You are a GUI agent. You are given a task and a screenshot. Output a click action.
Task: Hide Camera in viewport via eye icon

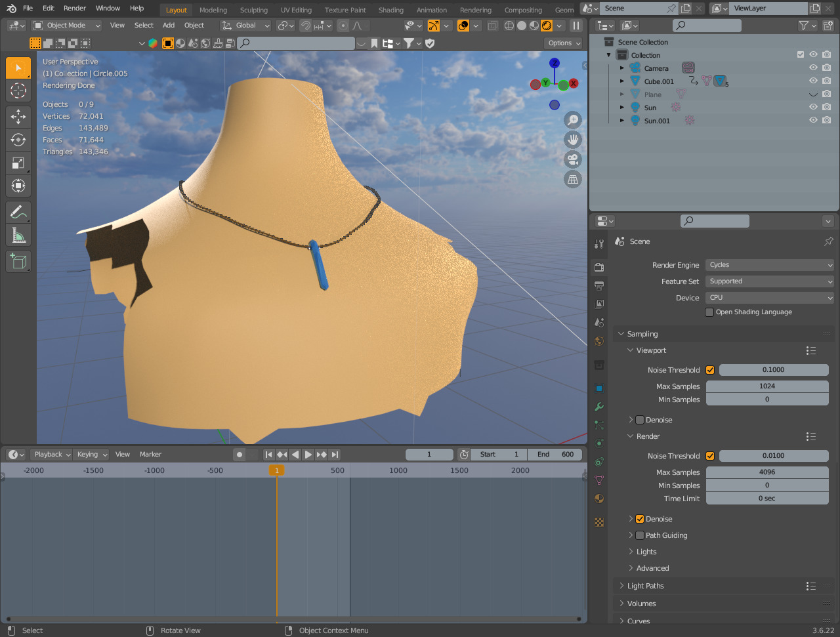813,68
